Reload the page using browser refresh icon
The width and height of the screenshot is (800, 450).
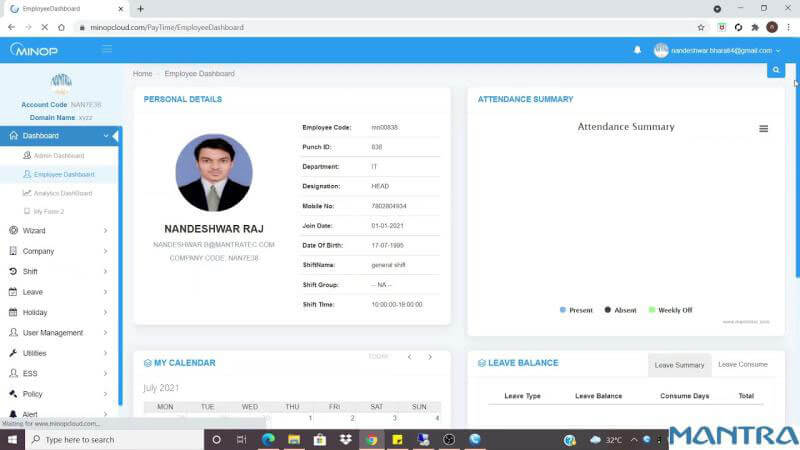tap(44, 27)
